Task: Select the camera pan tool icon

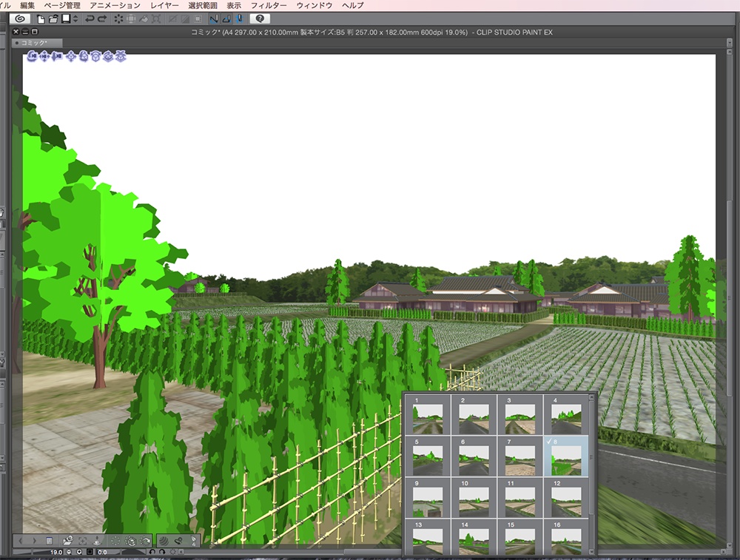Action: (44, 56)
